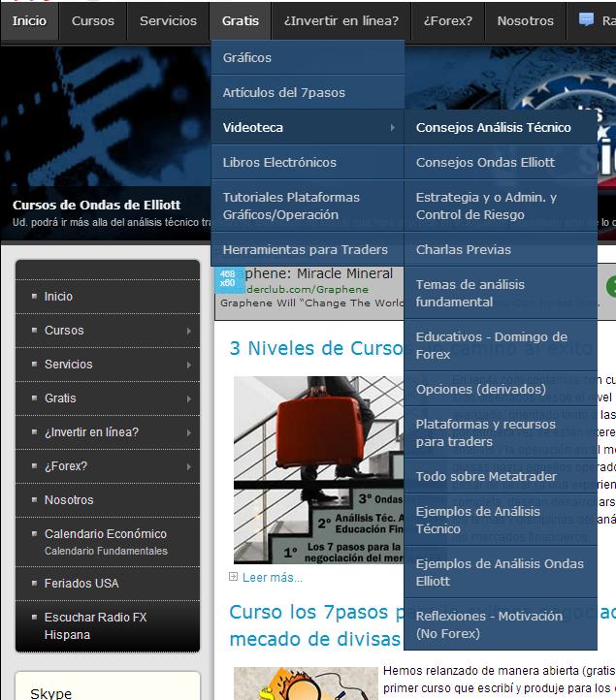The height and width of the screenshot is (700, 616).
Task: Select Libros Electrónicos menu entry
Action: (308, 162)
